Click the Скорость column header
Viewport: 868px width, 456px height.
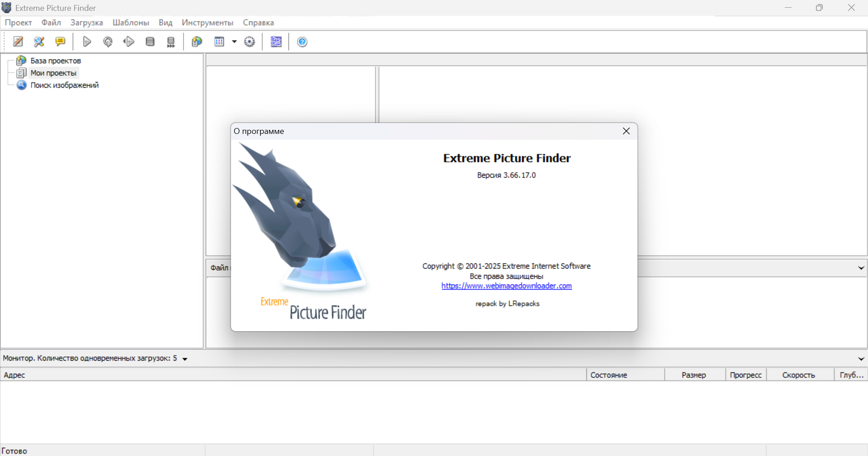tap(800, 375)
